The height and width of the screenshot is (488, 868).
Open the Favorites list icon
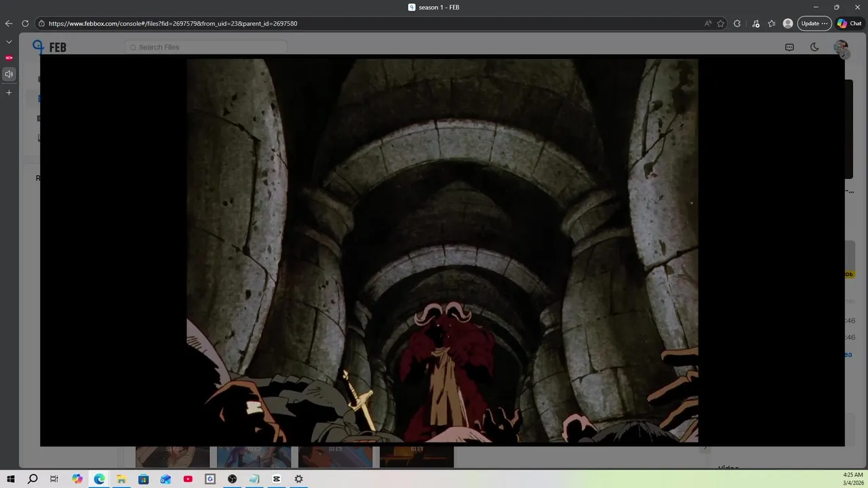(x=772, y=23)
